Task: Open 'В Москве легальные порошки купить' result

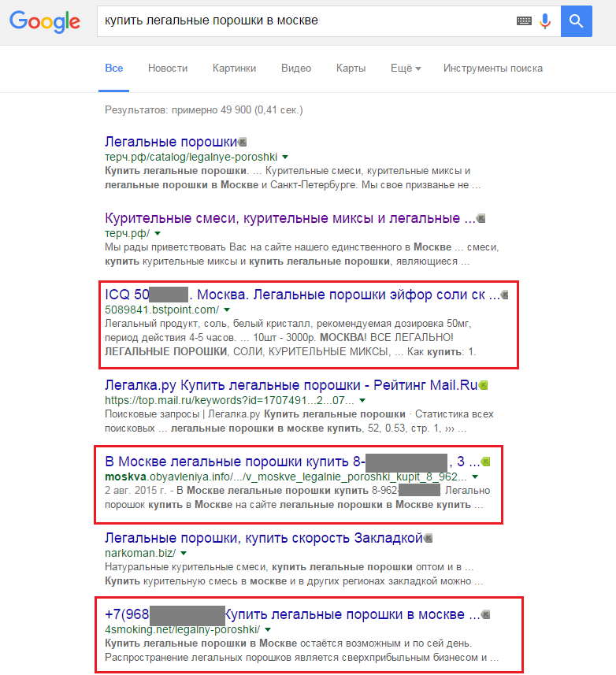Action: pyautogui.click(x=292, y=462)
